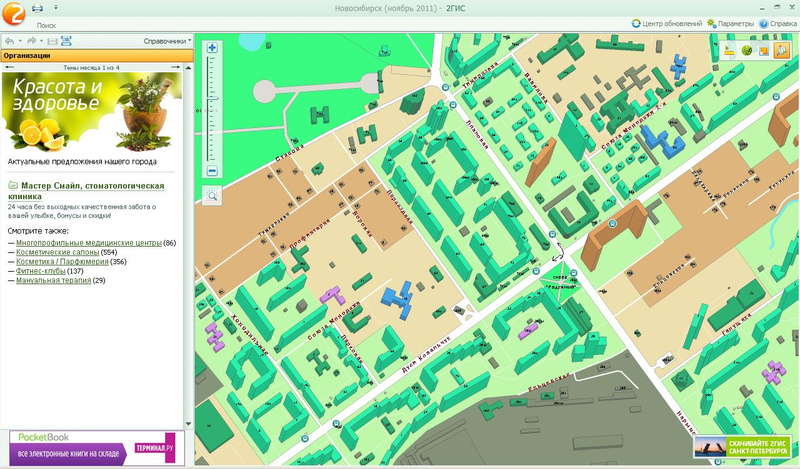This screenshot has height=469, width=800.
Task: Open the quick access toolbar dropdown arrow
Action: 55,7
